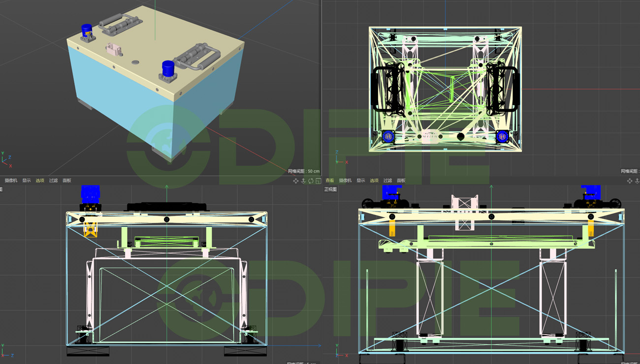Image resolution: width=640 pixels, height=364 pixels.
Task: Click the 正视图 viewport label
Action: coord(331,189)
